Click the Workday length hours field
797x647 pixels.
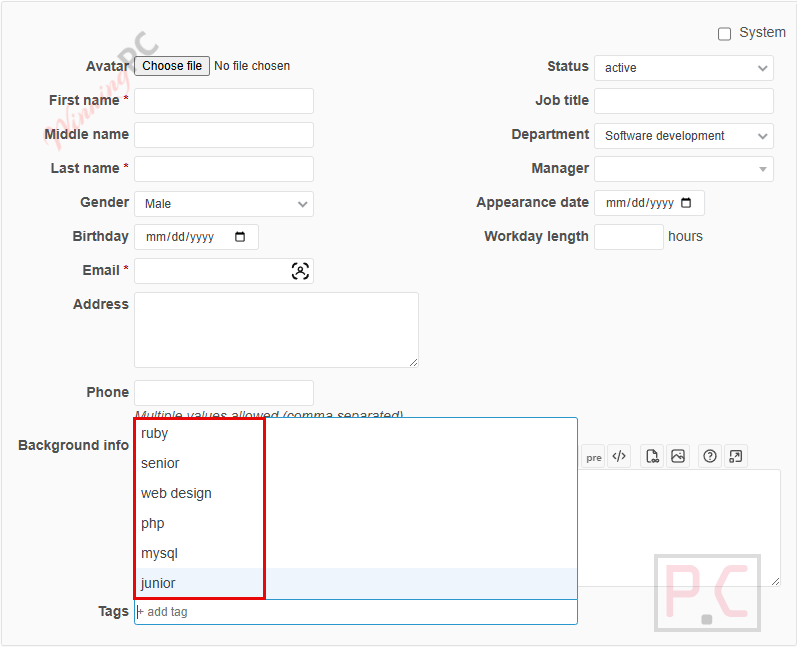629,237
